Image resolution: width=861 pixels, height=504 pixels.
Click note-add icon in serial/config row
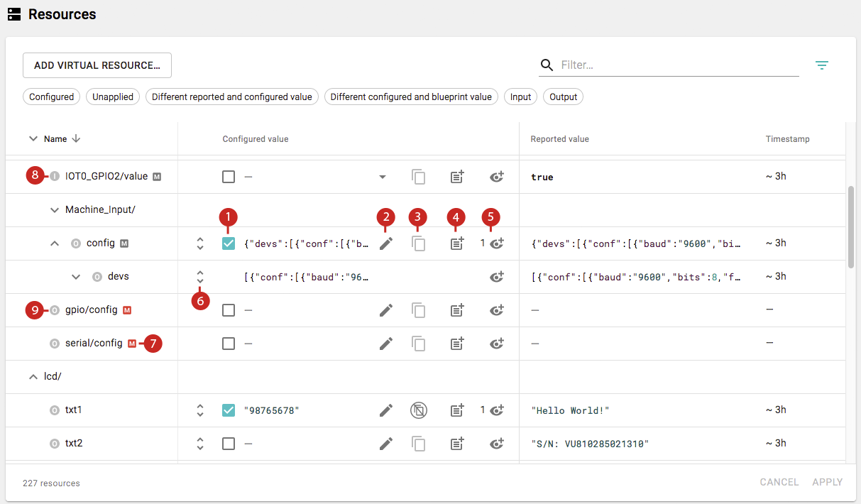(457, 344)
